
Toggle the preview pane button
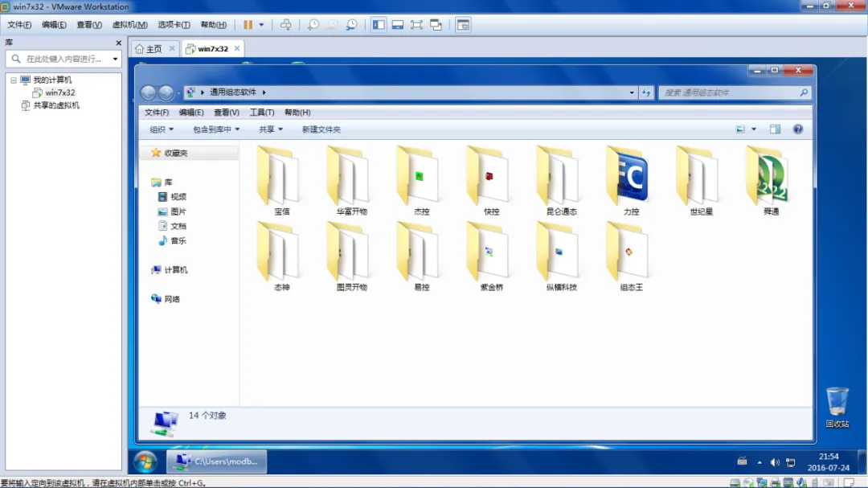775,129
